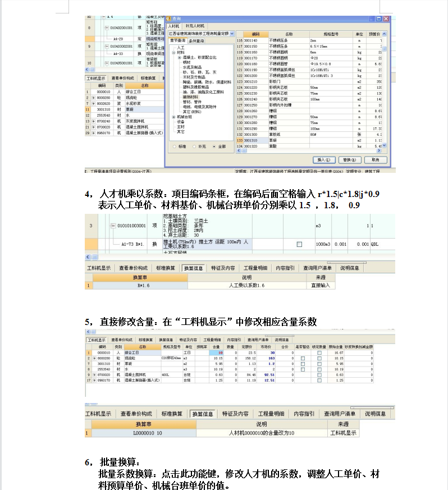Viewport: 448px width, 490px height.
Task: Click the 取消 button
Action: tap(376, 160)
